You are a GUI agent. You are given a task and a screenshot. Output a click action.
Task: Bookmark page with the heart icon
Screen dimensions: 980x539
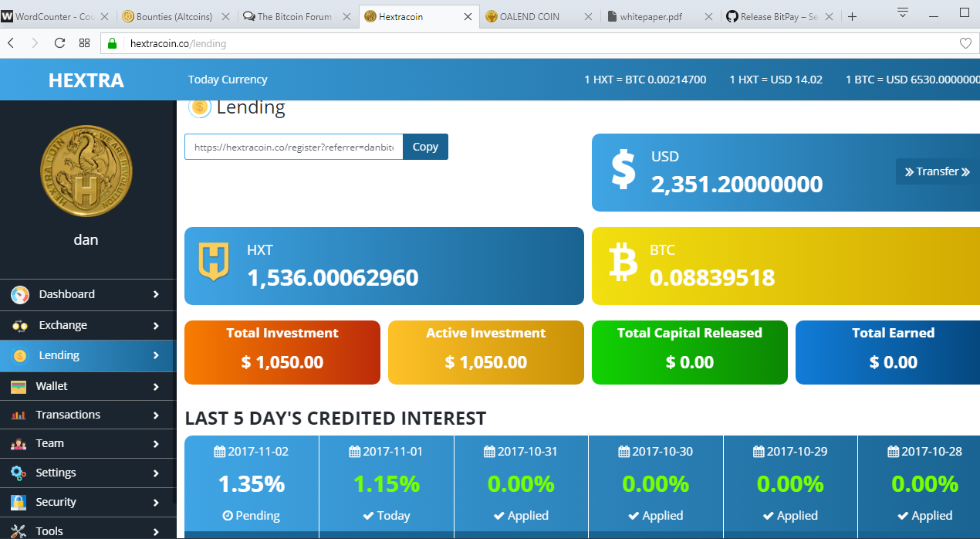[x=965, y=44]
